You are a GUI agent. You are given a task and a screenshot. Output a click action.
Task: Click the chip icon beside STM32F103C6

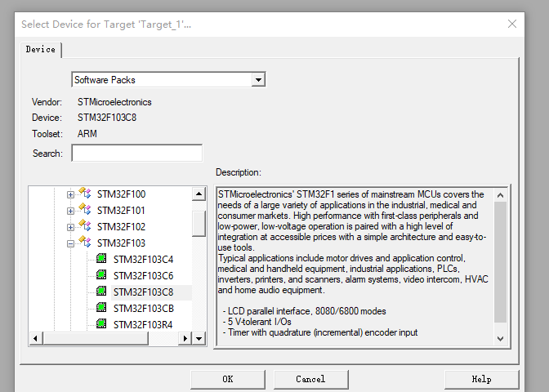tap(101, 274)
